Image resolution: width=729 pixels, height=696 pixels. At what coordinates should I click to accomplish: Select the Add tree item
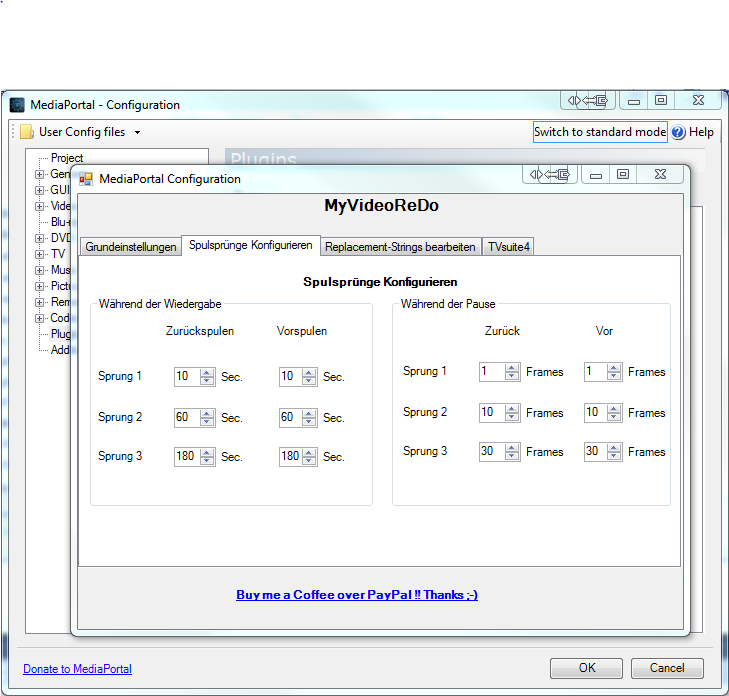pyautogui.click(x=60, y=350)
